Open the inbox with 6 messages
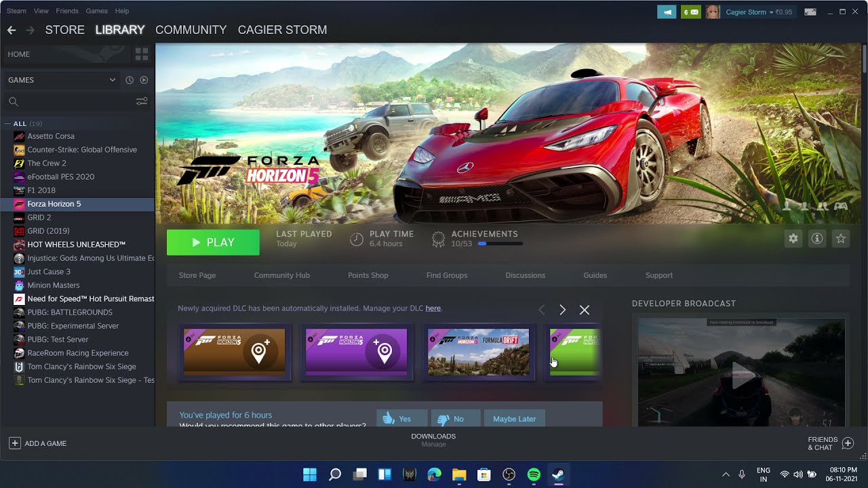Viewport: 868px width, 488px height. click(691, 12)
